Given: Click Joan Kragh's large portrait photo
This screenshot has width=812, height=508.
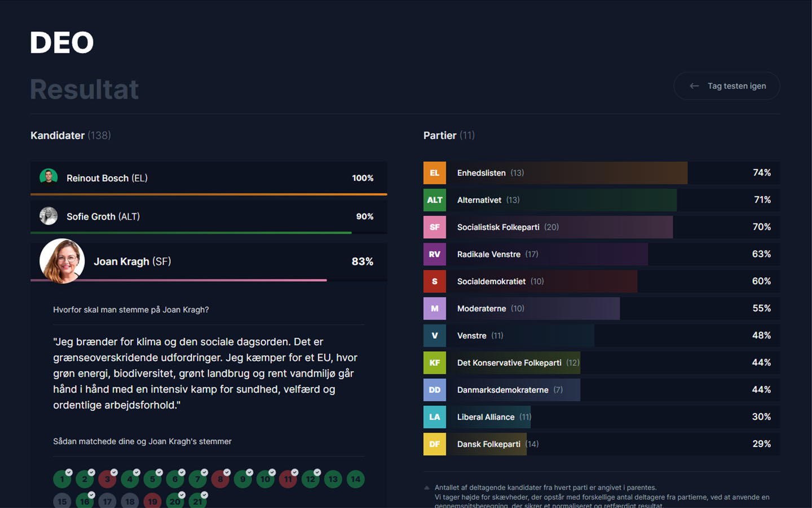Looking at the screenshot, I should [x=62, y=261].
